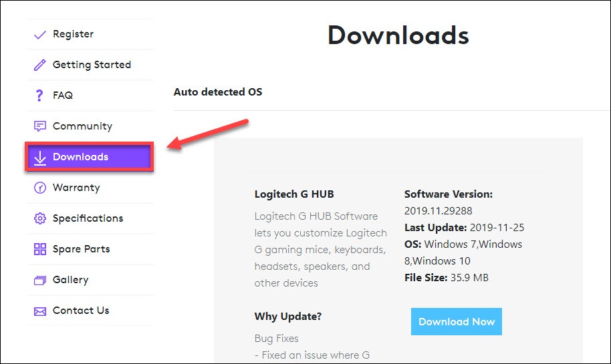Click the Community chat bubble icon
Screen dimensions: 611x364
click(39, 126)
